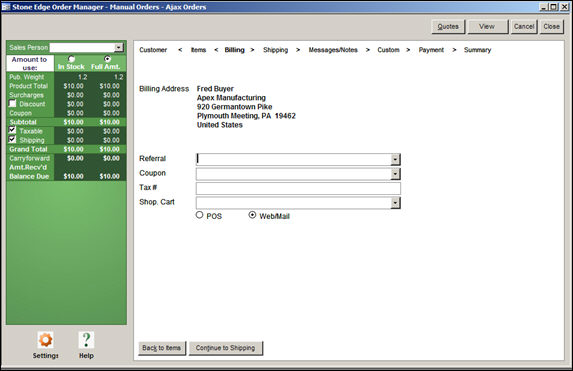The width and height of the screenshot is (573, 371).
Task: Open the Summary step
Action: pos(477,50)
